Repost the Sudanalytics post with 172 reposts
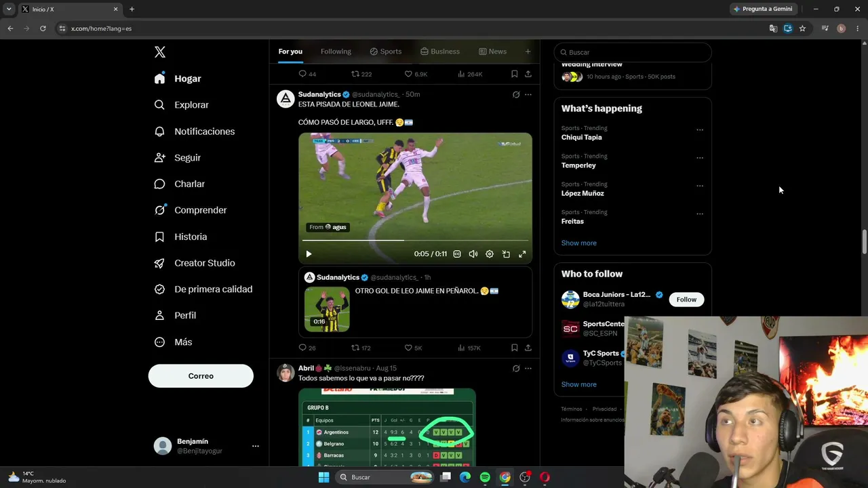 [361, 348]
